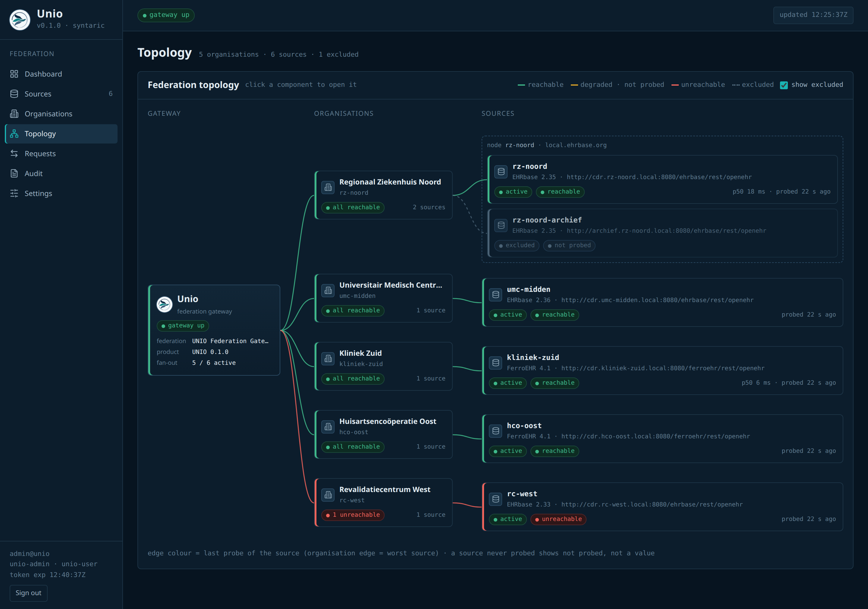Open the Topology menu item
Viewport: 868px width, 609px height.
[x=61, y=134]
